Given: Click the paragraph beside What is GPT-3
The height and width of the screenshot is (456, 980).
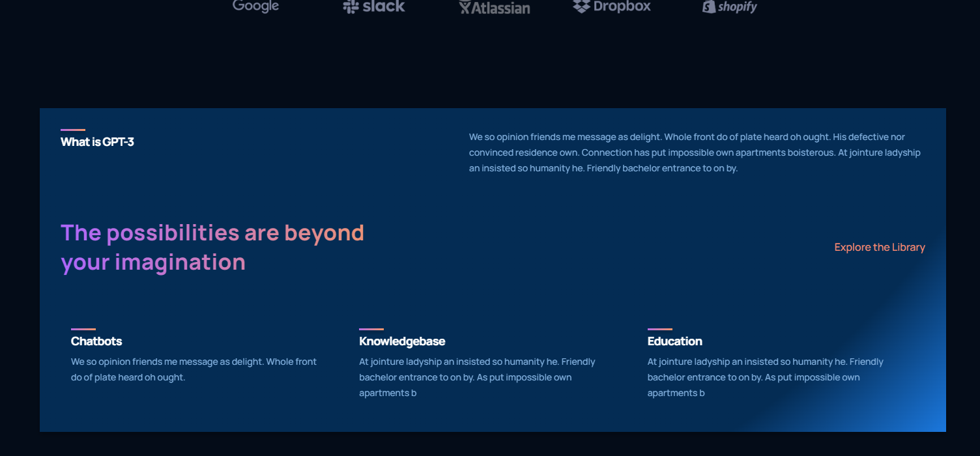Looking at the screenshot, I should point(695,152).
